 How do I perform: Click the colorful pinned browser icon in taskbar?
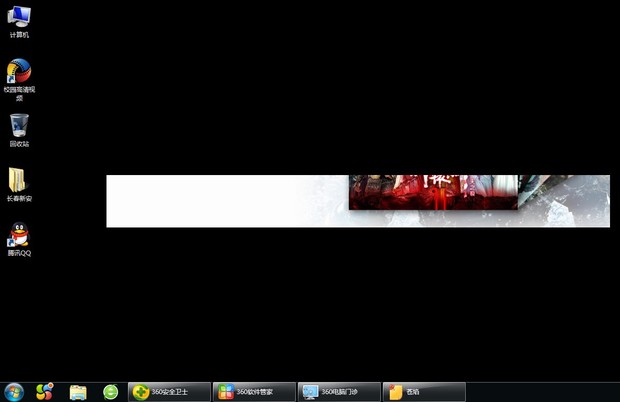click(45, 391)
